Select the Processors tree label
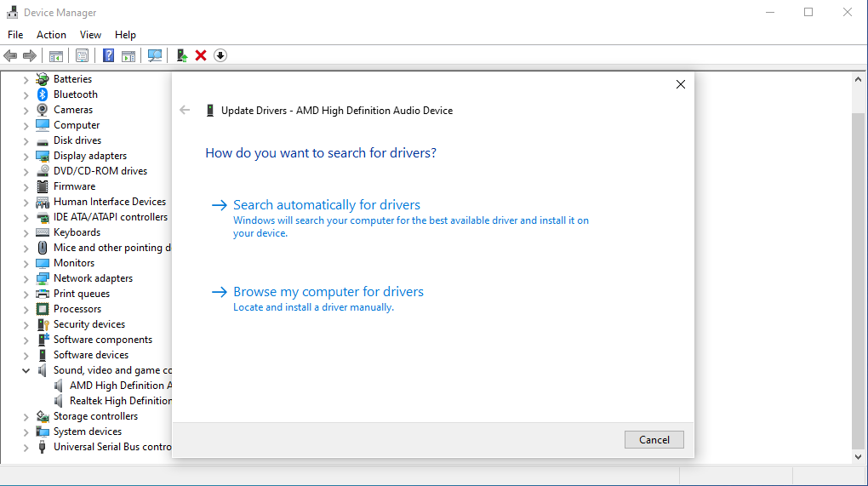The image size is (868, 486). [77, 309]
